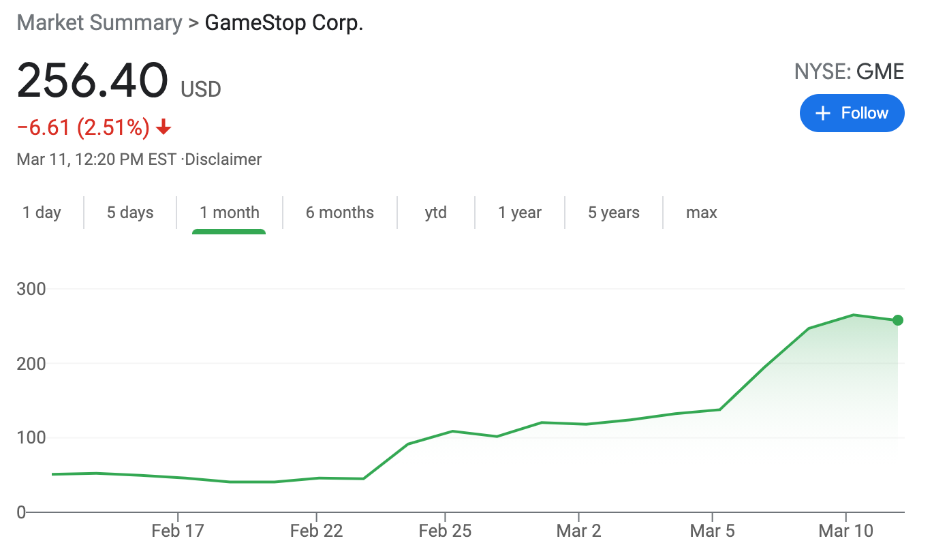Open the 6 months chart view
Viewport: 932px width, 560px height.
tap(339, 212)
